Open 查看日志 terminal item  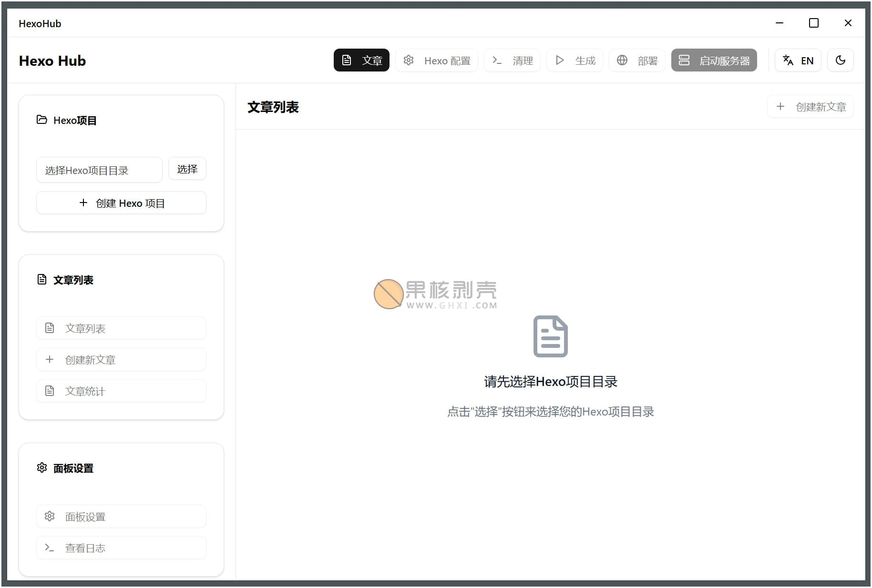(x=121, y=548)
